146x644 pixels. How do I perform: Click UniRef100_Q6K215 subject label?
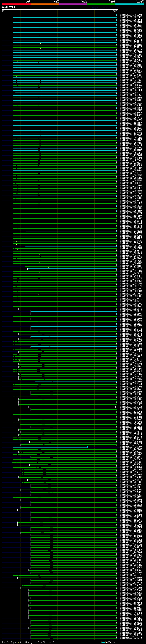click(x=131, y=103)
